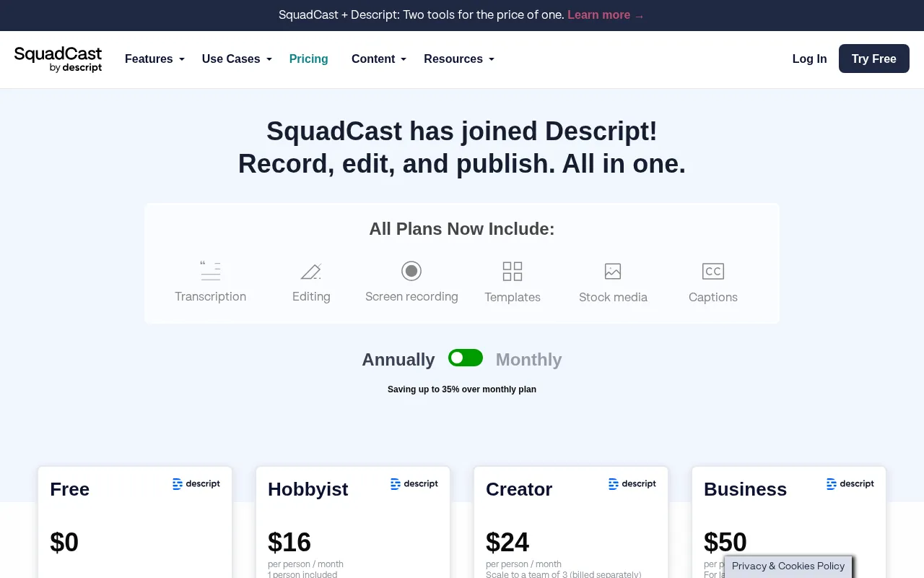Click the Business plan title
924x578 pixels.
pyautogui.click(x=745, y=489)
